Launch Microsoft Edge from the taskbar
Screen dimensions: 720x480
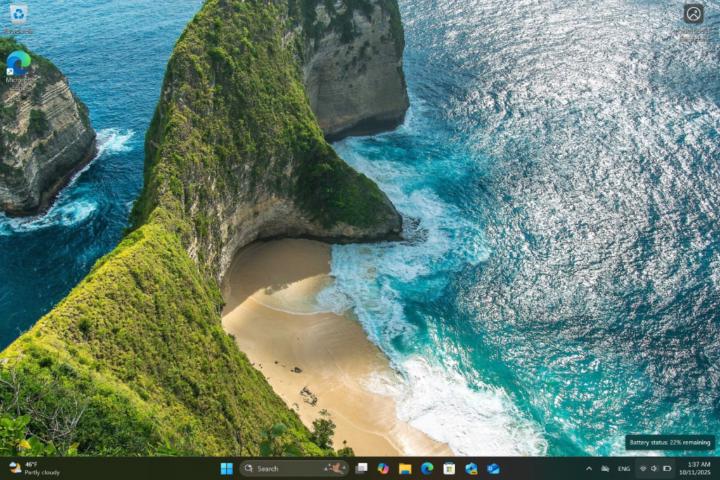tap(427, 468)
